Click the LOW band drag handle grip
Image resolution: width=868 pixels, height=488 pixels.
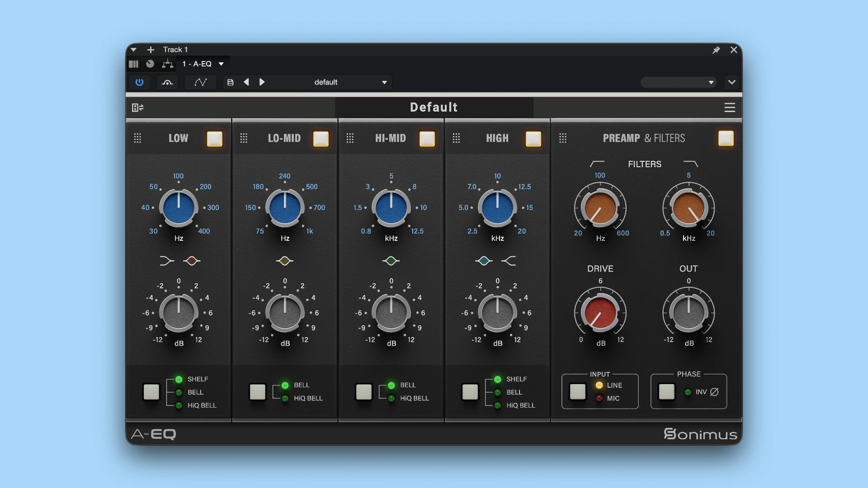[138, 138]
